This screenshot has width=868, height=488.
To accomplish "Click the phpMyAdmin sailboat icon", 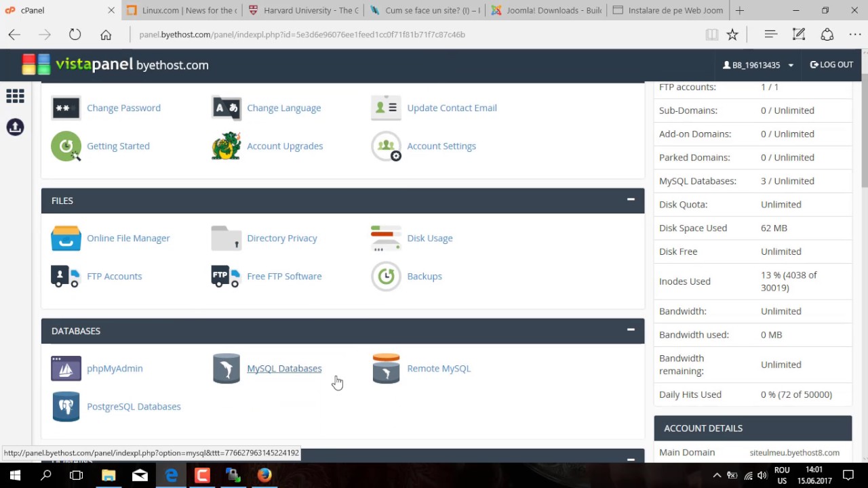I will [66, 368].
